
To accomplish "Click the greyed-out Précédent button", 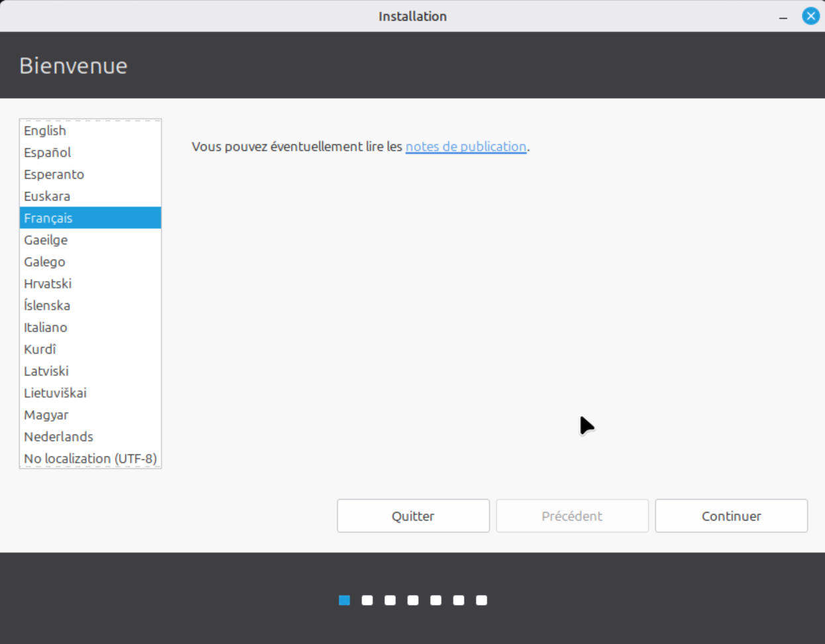I will click(572, 516).
